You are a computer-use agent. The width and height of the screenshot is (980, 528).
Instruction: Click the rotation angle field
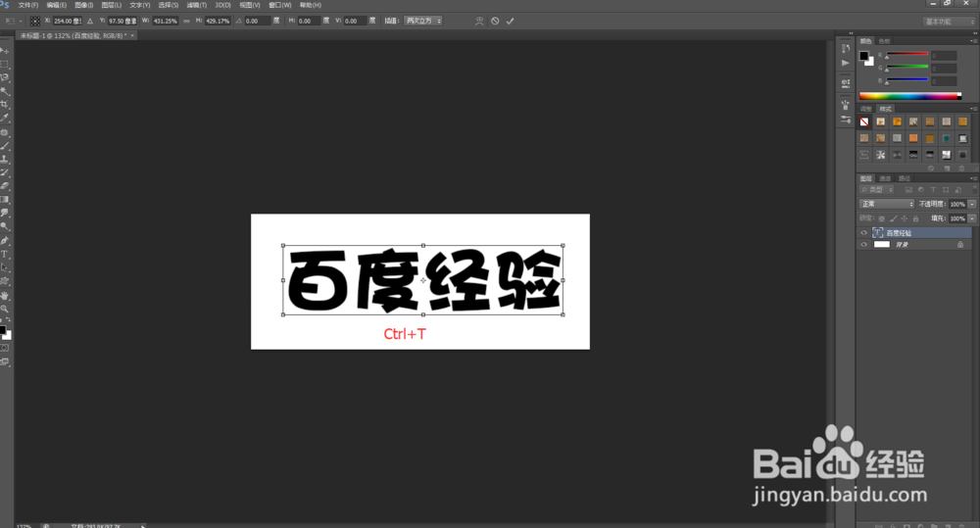click(257, 22)
